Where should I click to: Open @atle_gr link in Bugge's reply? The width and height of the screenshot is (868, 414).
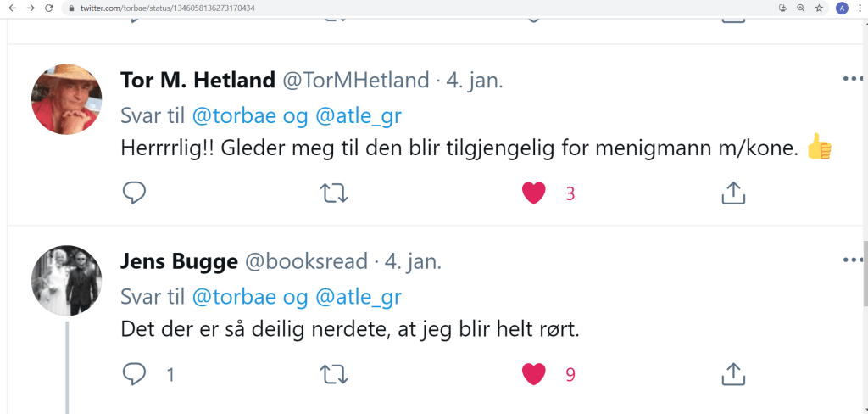point(359,297)
